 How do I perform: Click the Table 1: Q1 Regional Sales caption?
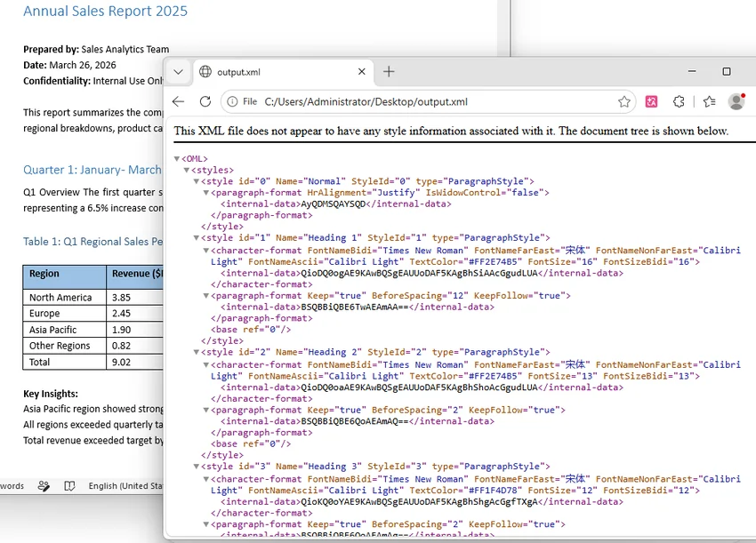pyautogui.click(x=93, y=242)
